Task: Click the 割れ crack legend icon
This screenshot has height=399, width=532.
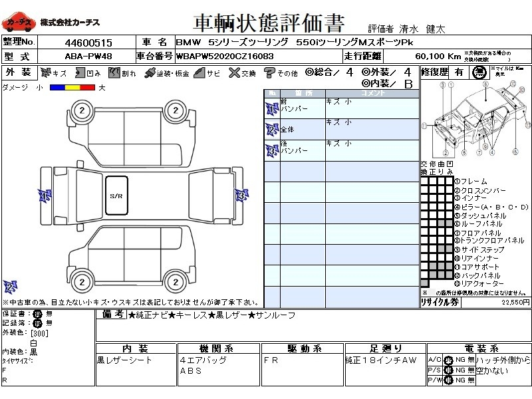Action: tap(114, 73)
